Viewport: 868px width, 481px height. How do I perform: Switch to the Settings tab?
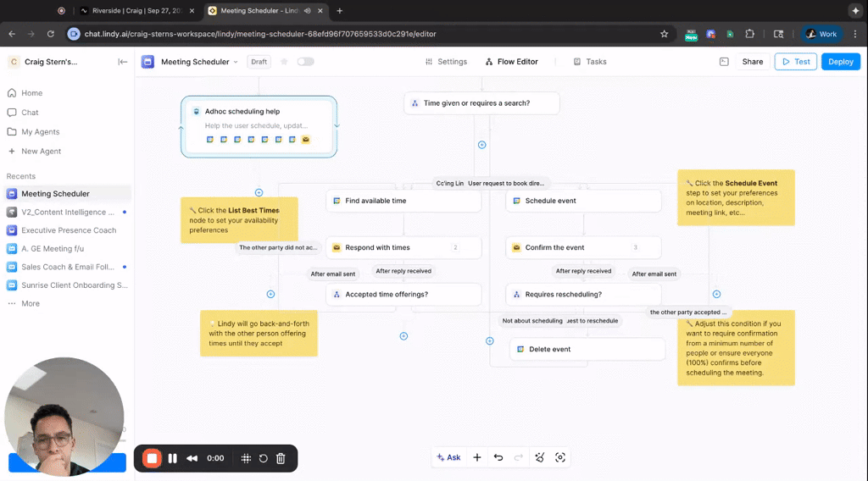point(446,62)
